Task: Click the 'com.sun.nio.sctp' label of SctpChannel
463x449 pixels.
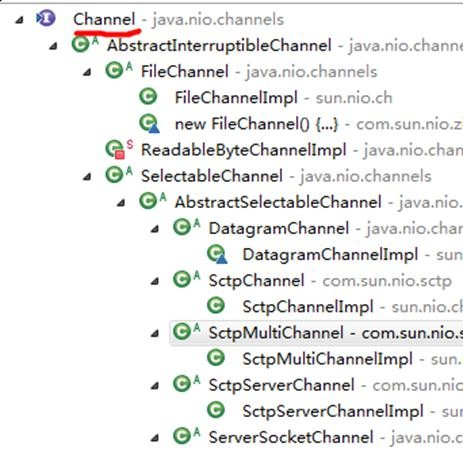Action: coord(387,281)
